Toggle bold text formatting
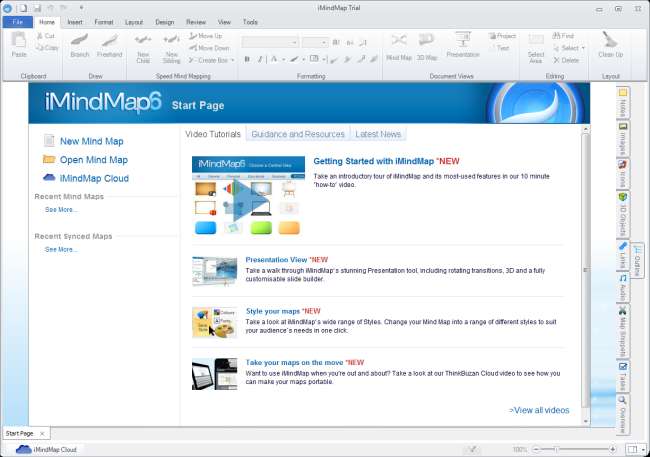The width and height of the screenshot is (650, 457). 247,60
